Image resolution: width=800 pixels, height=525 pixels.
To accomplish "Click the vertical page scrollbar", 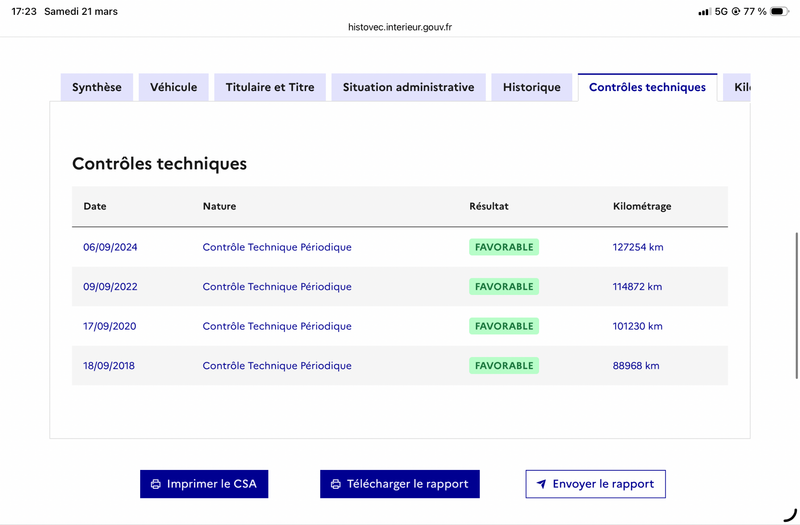I will pyautogui.click(x=796, y=306).
